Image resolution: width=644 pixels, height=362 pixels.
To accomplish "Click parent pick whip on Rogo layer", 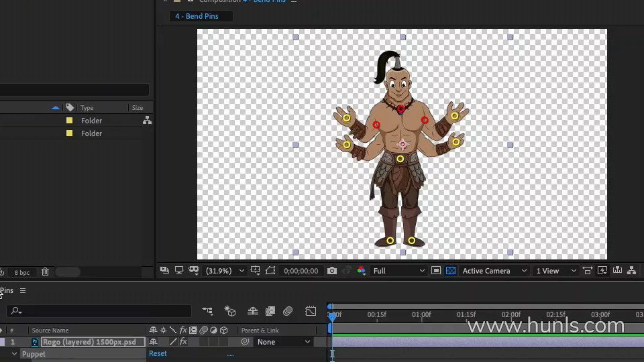I will tap(245, 341).
